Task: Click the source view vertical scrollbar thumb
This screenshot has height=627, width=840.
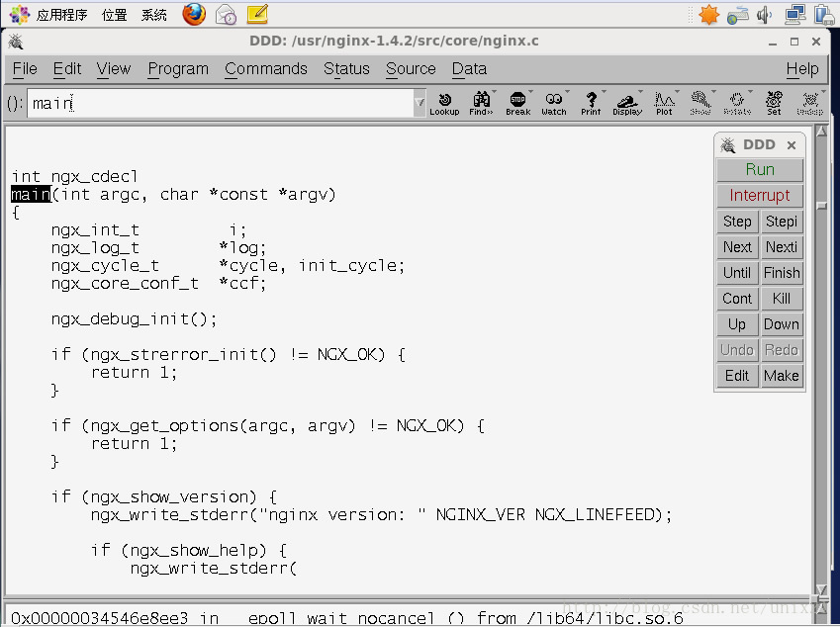Action: (x=821, y=206)
